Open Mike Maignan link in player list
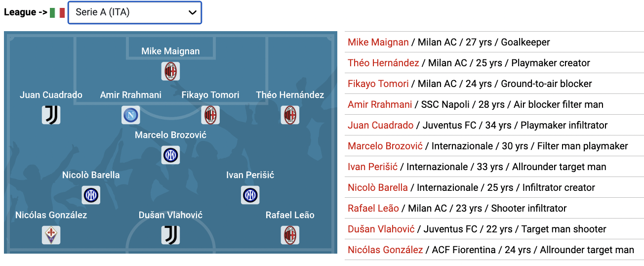Screen dimensions: 644x266 (x=378, y=42)
